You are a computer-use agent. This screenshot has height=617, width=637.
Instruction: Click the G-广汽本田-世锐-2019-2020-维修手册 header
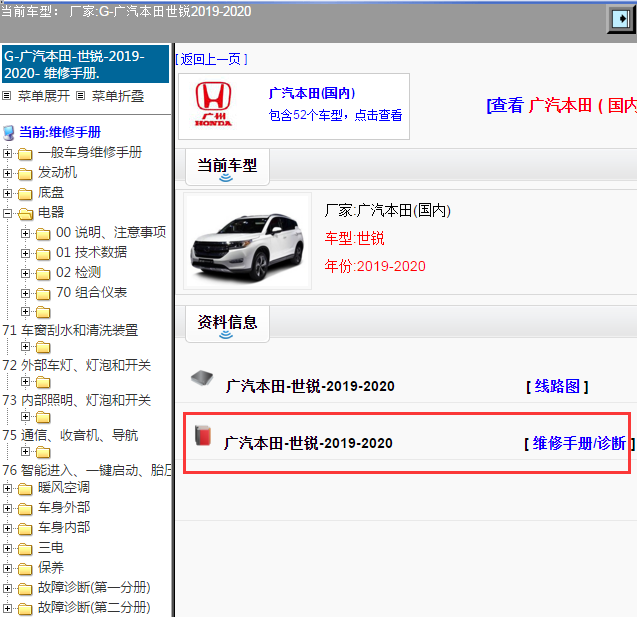tap(85, 64)
